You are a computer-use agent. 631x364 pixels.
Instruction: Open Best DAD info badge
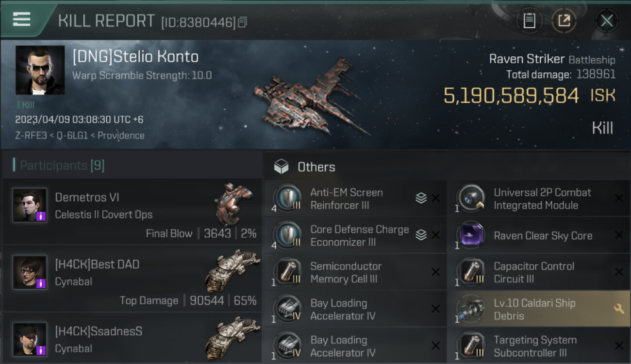click(41, 283)
